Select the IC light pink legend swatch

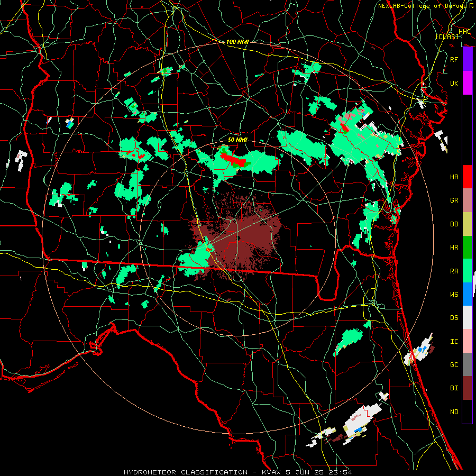(467, 341)
